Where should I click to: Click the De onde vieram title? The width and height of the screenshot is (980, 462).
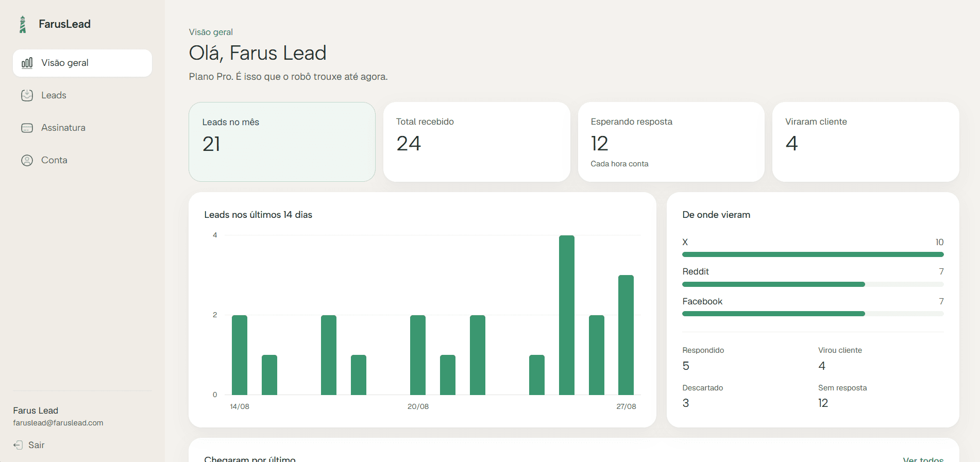click(x=716, y=215)
